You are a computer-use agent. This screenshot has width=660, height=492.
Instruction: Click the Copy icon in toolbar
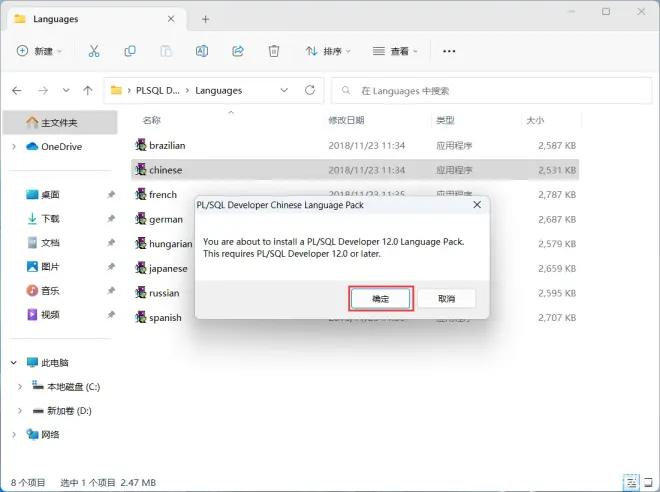(x=130, y=51)
